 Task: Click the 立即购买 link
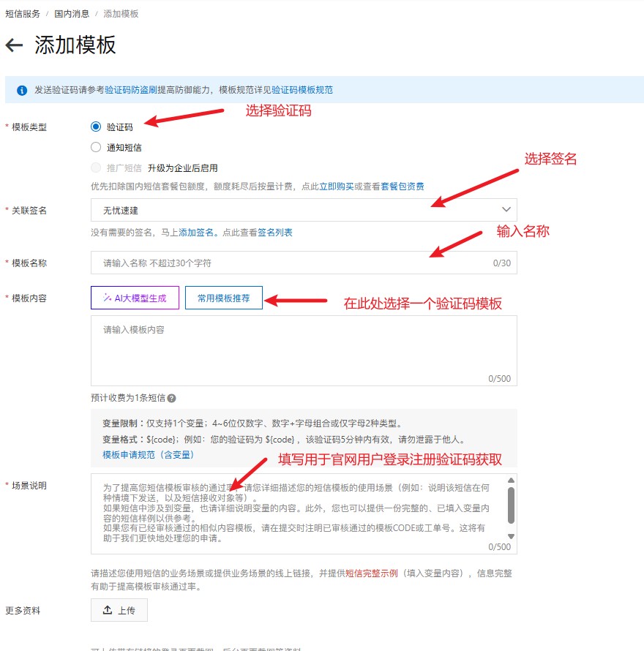click(337, 187)
